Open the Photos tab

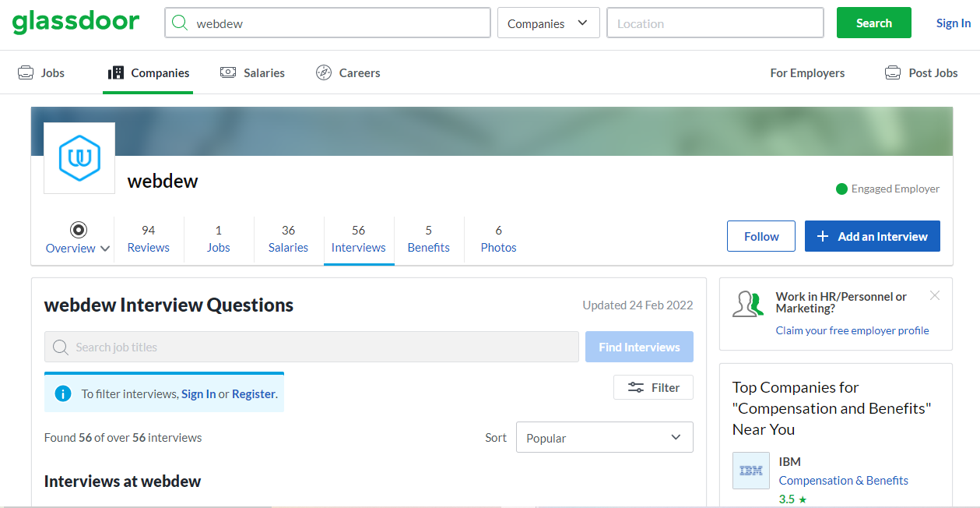click(498, 238)
